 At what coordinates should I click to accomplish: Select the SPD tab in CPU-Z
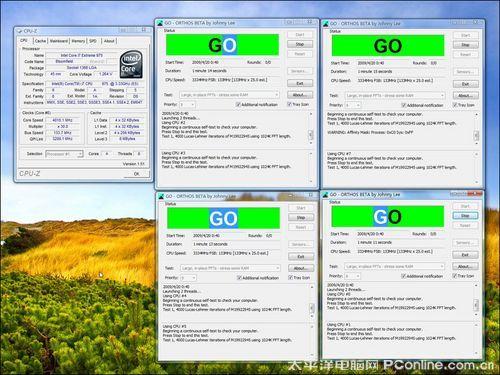[x=93, y=41]
